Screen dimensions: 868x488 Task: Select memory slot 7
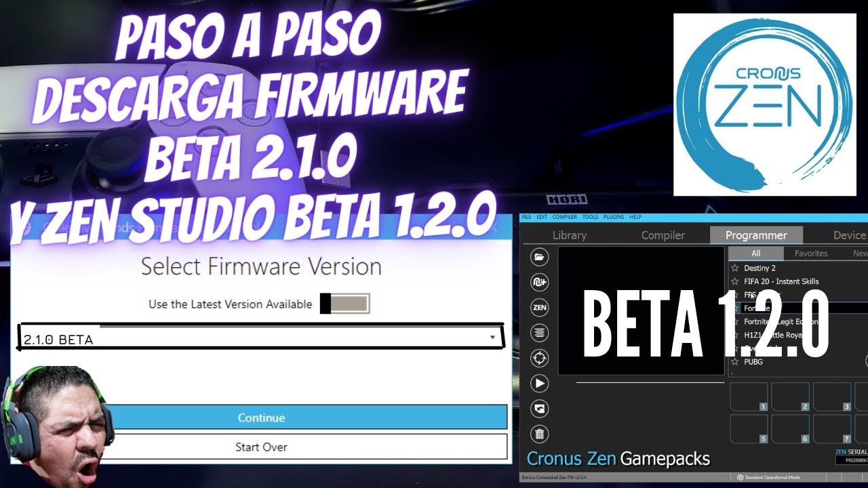point(831,428)
